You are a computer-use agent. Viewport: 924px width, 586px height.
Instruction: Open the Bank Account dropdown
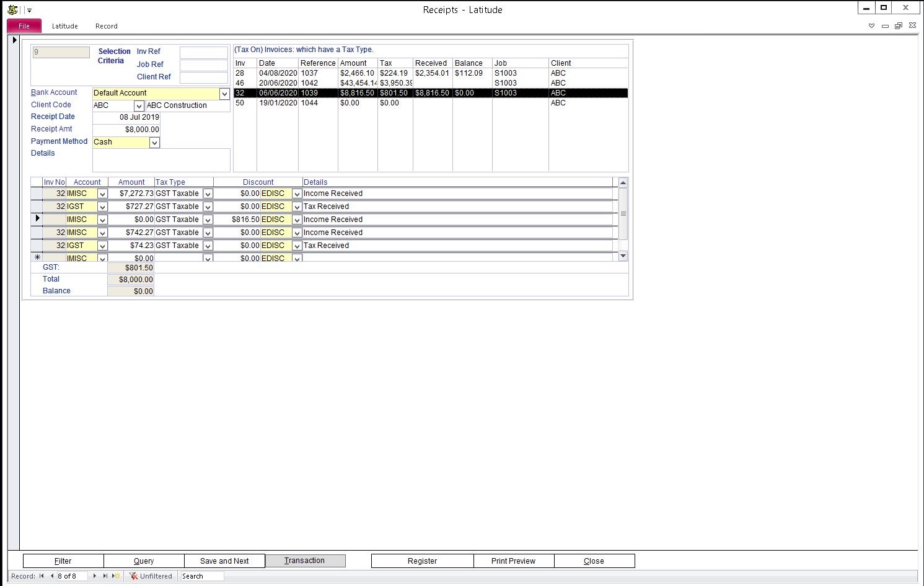(224, 94)
